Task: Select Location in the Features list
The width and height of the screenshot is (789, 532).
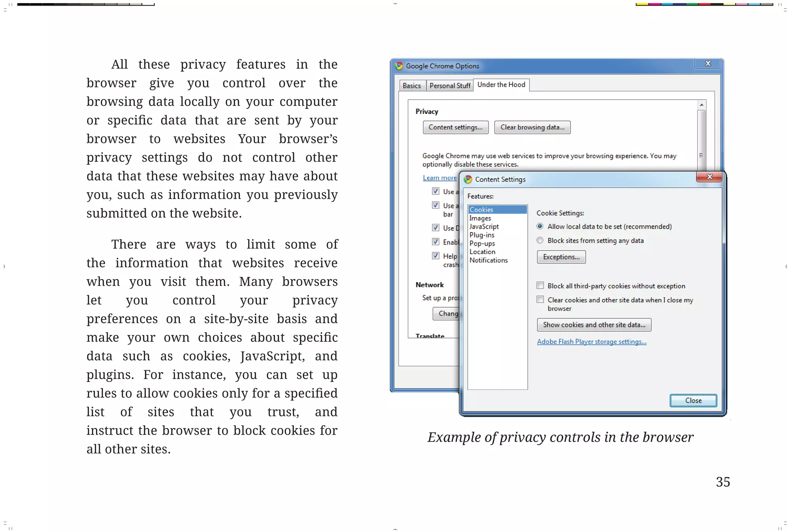Action: point(497,252)
